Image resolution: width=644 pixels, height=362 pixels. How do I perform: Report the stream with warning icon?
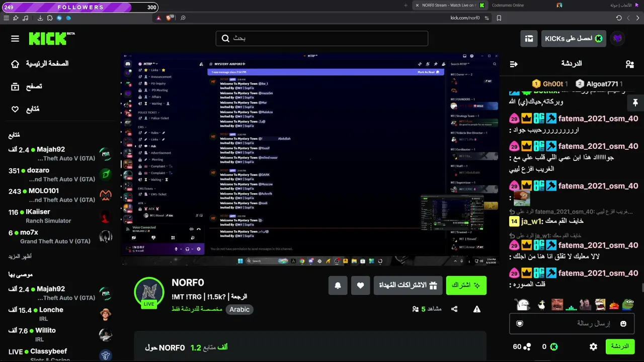476,309
